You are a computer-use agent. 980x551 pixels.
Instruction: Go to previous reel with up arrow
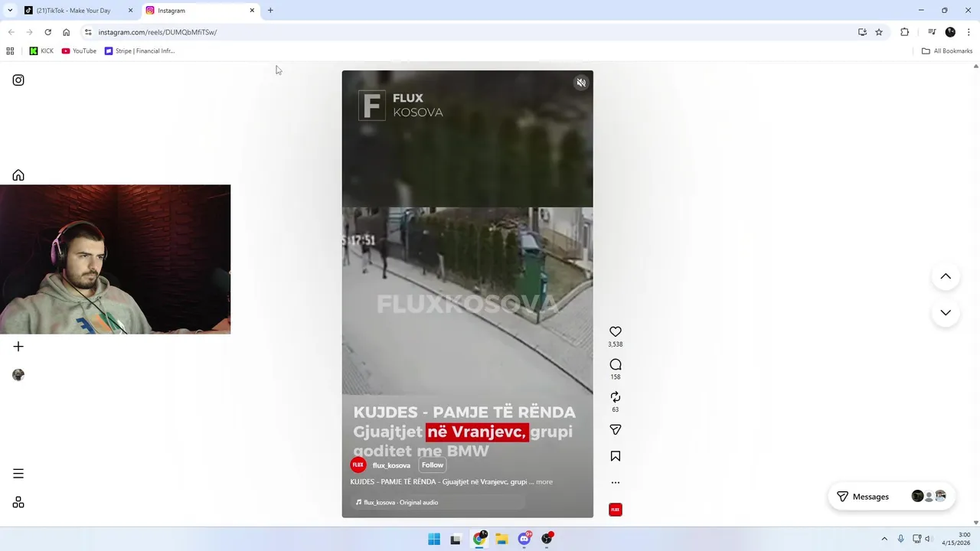tap(946, 276)
